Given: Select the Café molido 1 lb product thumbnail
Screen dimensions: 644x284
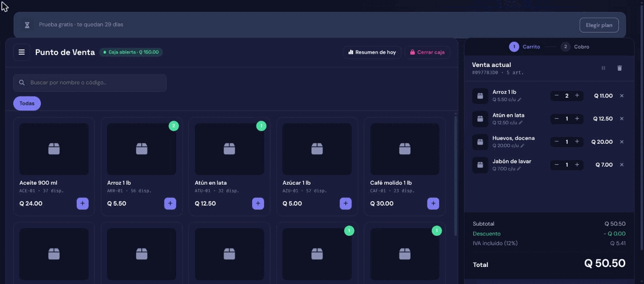Looking at the screenshot, I should tap(405, 149).
